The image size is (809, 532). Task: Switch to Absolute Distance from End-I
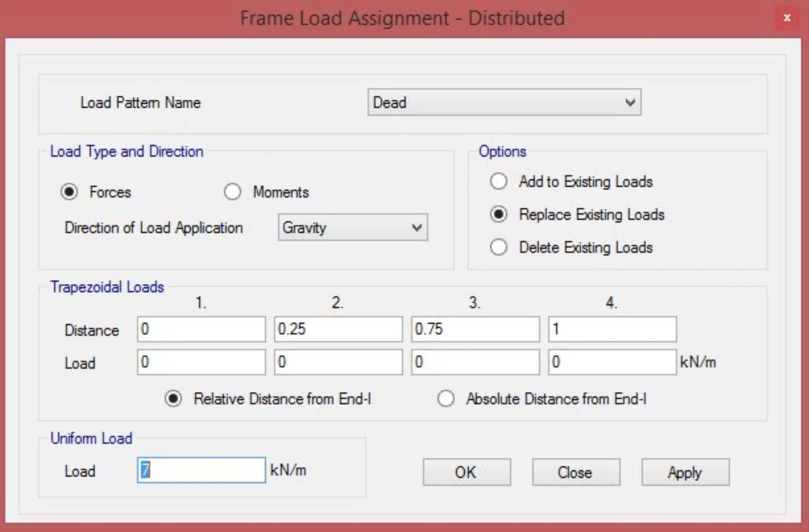[446, 398]
